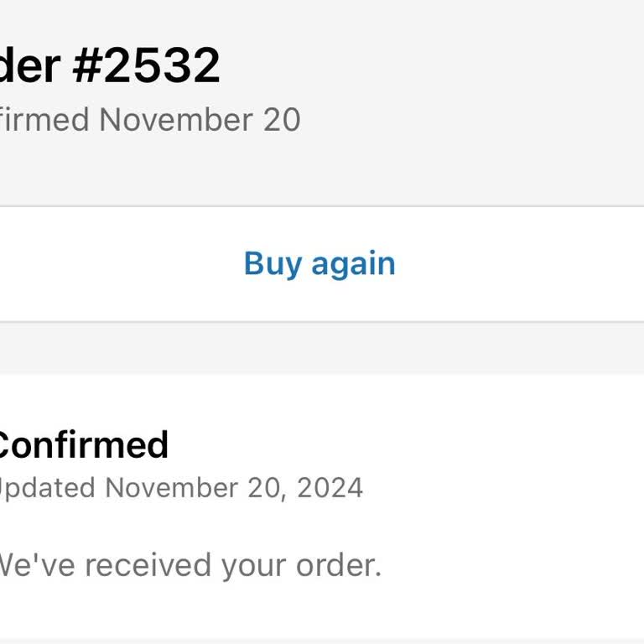
Task: Click the Confirmed November 20 subtitle
Action: click(x=149, y=120)
